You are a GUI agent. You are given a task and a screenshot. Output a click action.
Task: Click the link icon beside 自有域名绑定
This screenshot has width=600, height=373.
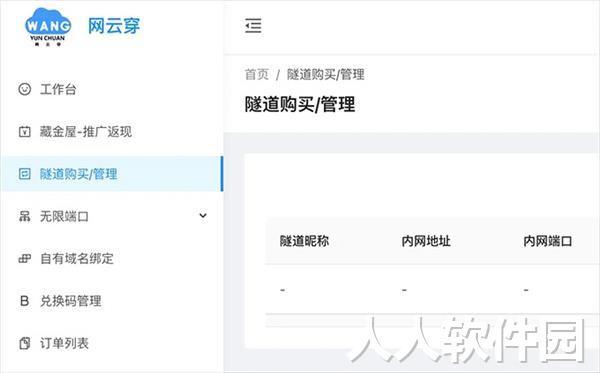[x=24, y=259]
